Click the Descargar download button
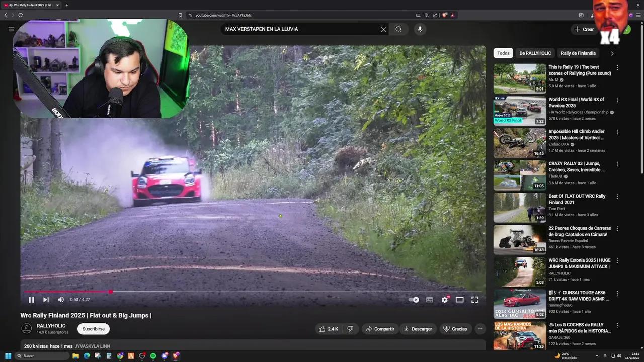644x362 pixels. 418,329
